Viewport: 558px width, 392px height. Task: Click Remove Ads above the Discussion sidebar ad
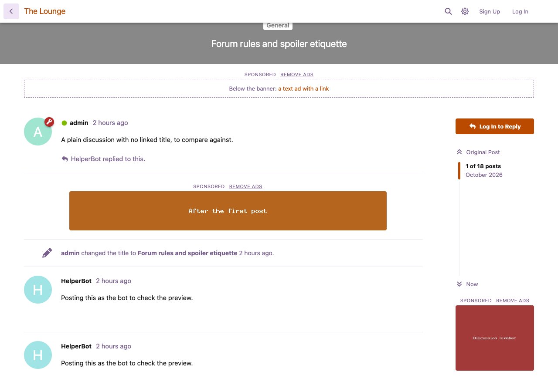coord(513,301)
